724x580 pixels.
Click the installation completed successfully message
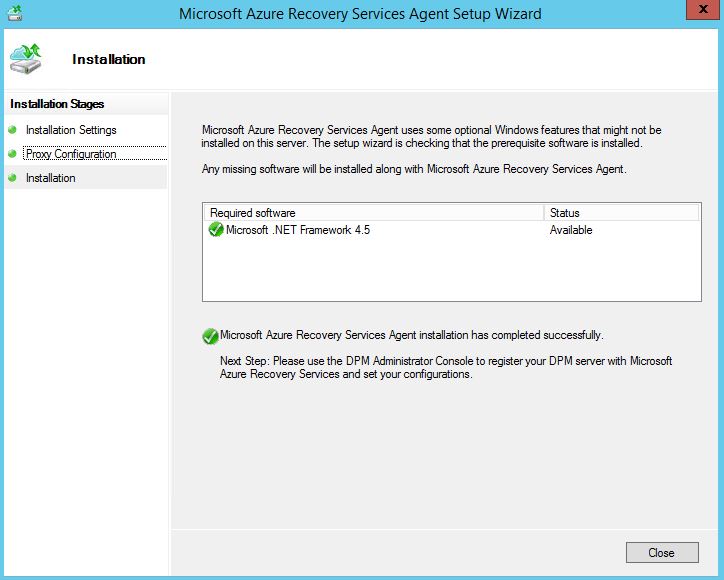411,335
